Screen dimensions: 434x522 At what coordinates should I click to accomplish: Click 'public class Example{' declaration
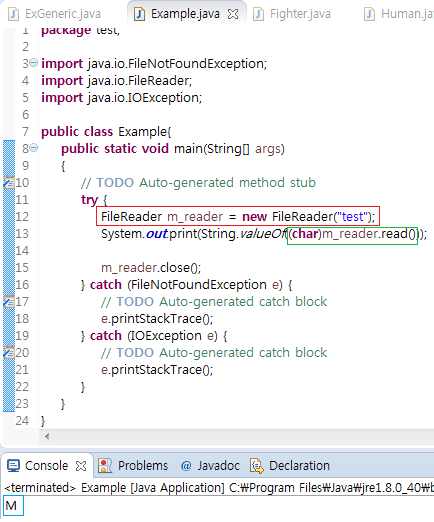pyautogui.click(x=106, y=132)
